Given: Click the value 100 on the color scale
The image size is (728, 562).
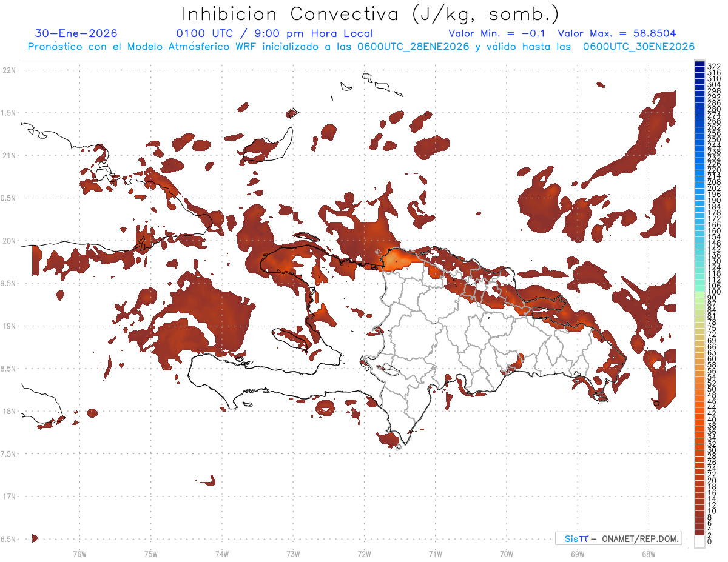Looking at the screenshot, I should (x=713, y=292).
